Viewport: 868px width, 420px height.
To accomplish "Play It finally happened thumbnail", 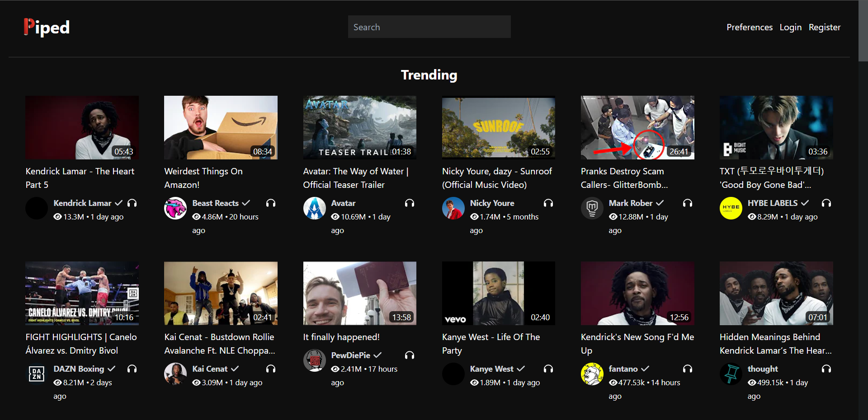I will (360, 293).
